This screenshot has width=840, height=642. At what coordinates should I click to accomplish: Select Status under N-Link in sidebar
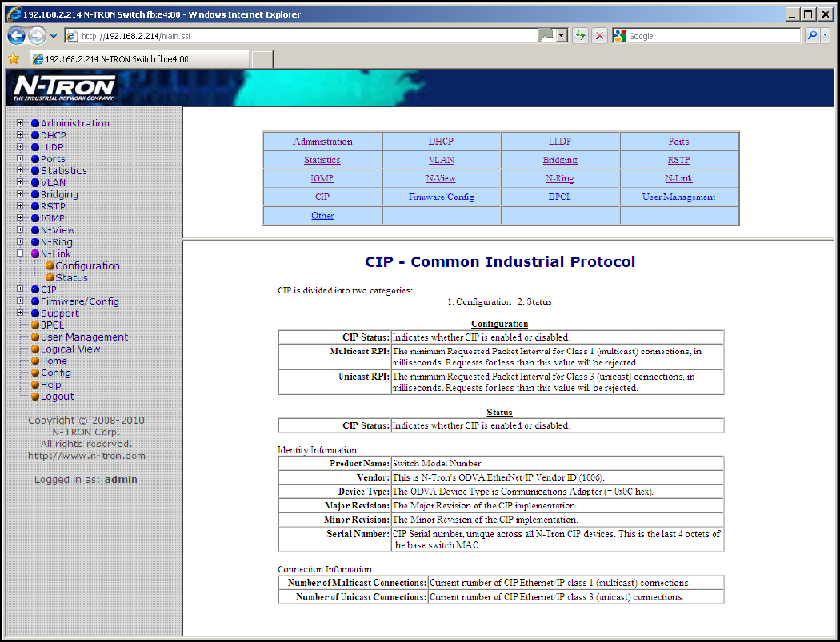71,277
